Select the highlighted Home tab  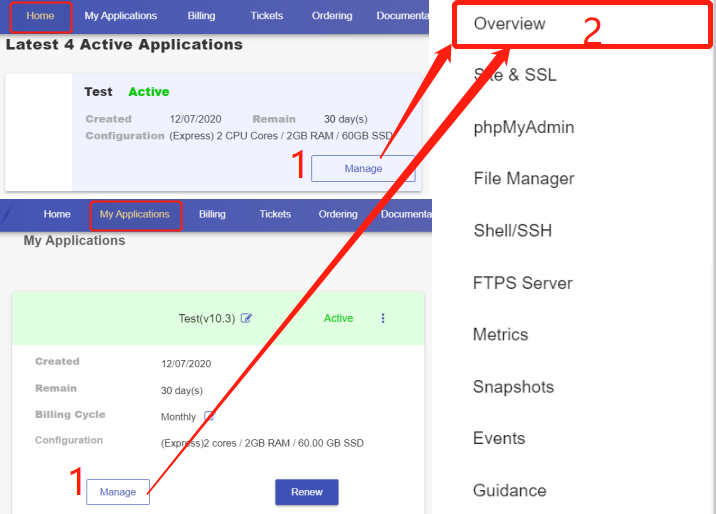pyautogui.click(x=40, y=16)
